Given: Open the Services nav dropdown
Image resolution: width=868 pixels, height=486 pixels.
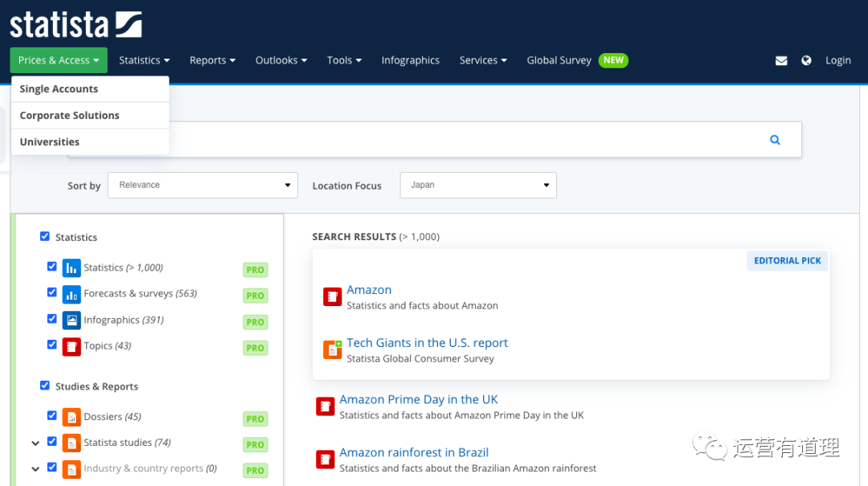Looking at the screenshot, I should click(483, 60).
